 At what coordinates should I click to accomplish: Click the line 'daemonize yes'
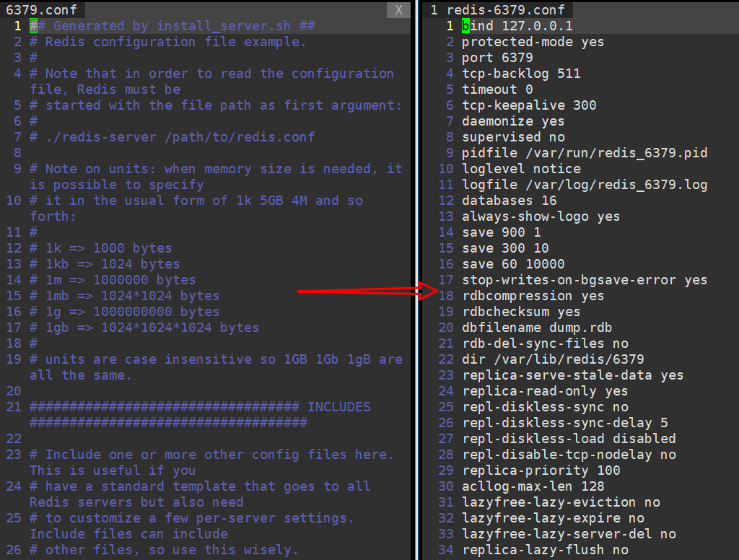point(513,121)
